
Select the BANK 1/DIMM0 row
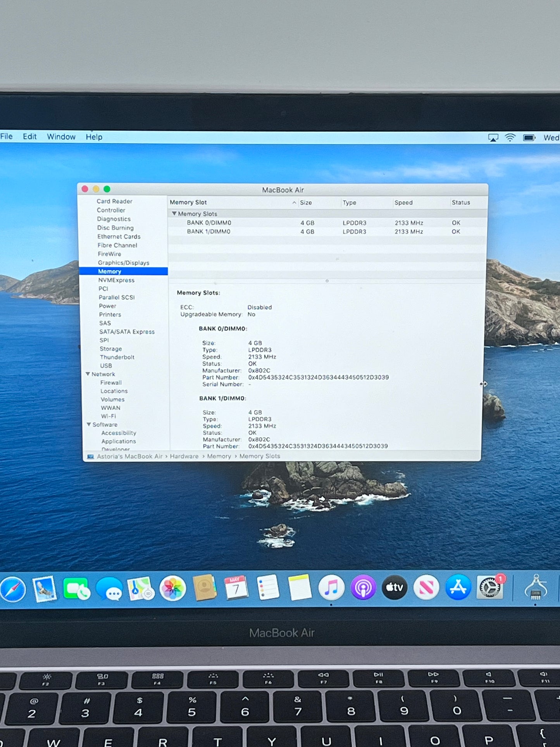pyautogui.click(x=327, y=231)
